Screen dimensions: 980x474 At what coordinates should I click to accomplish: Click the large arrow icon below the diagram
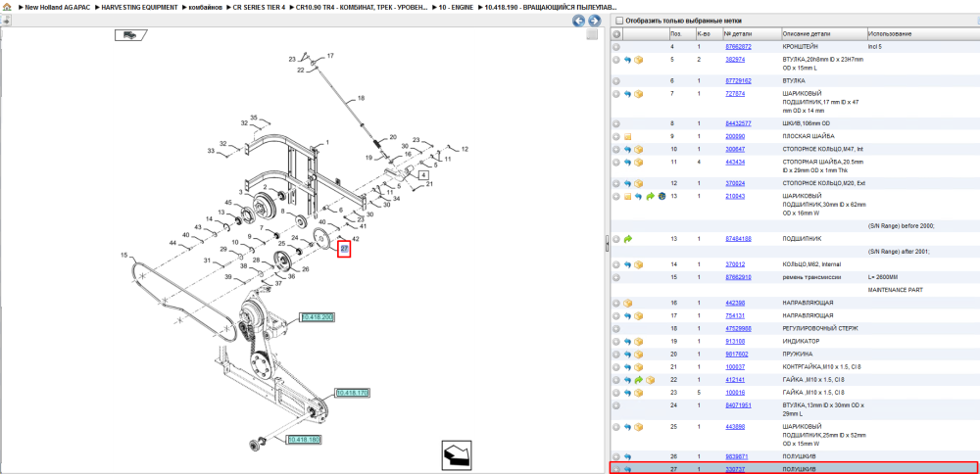click(457, 455)
